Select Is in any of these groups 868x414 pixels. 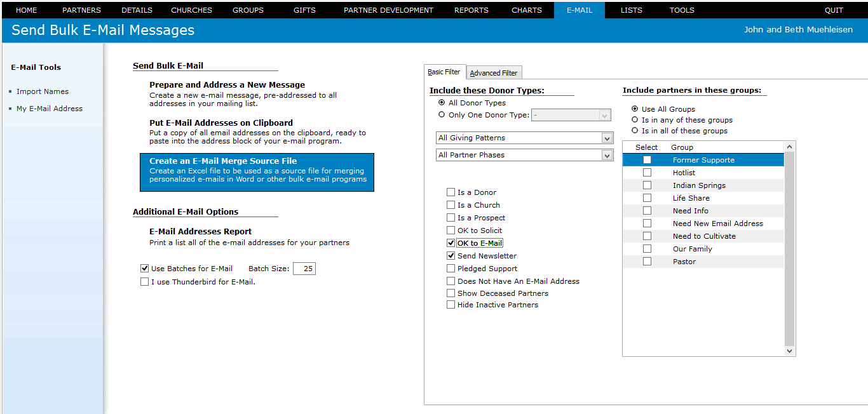tap(635, 119)
